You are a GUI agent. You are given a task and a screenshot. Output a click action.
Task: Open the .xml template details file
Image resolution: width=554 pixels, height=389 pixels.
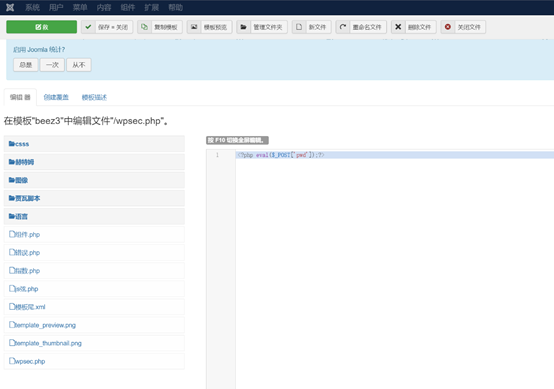point(94,307)
